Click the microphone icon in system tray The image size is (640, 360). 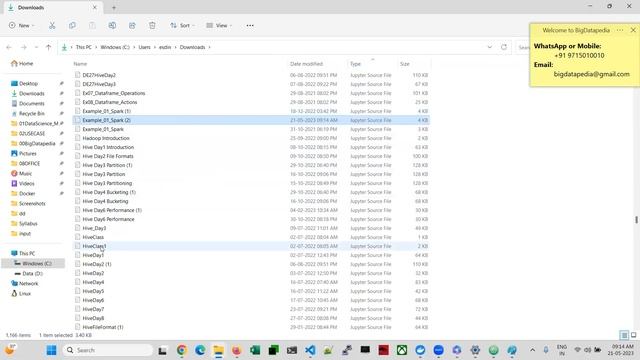[546, 350]
